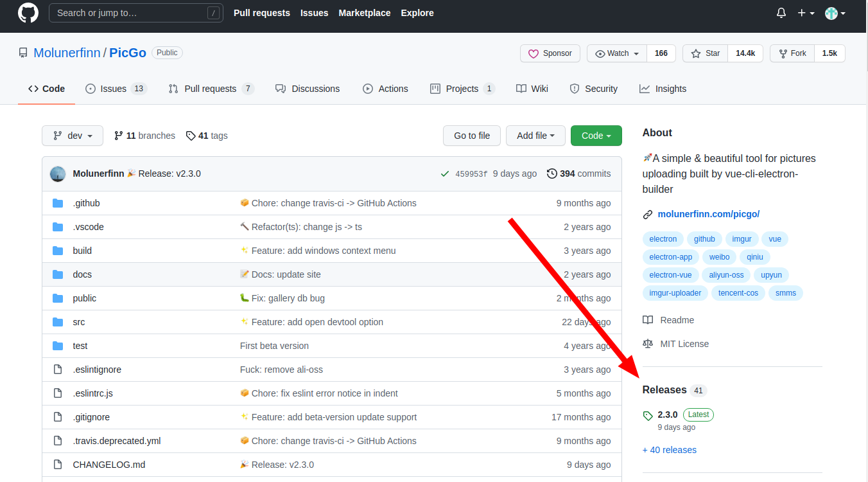Click the CHANGELOG.md file icon
The height and width of the screenshot is (482, 868).
coord(58,465)
